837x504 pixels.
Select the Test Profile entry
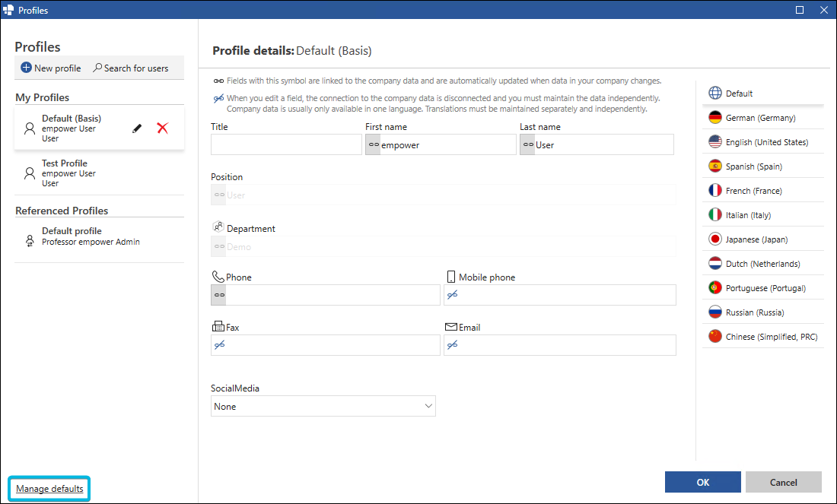[99, 173]
